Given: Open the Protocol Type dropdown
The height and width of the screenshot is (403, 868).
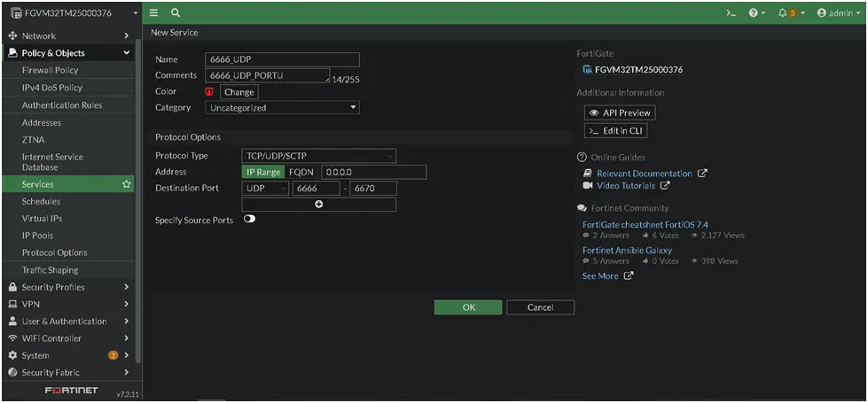Looking at the screenshot, I should pyautogui.click(x=319, y=156).
